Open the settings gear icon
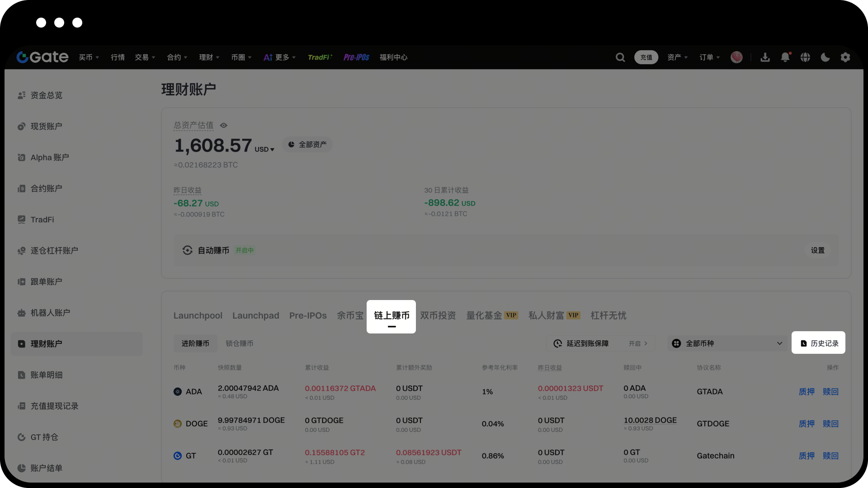Image resolution: width=868 pixels, height=488 pixels. (x=845, y=57)
